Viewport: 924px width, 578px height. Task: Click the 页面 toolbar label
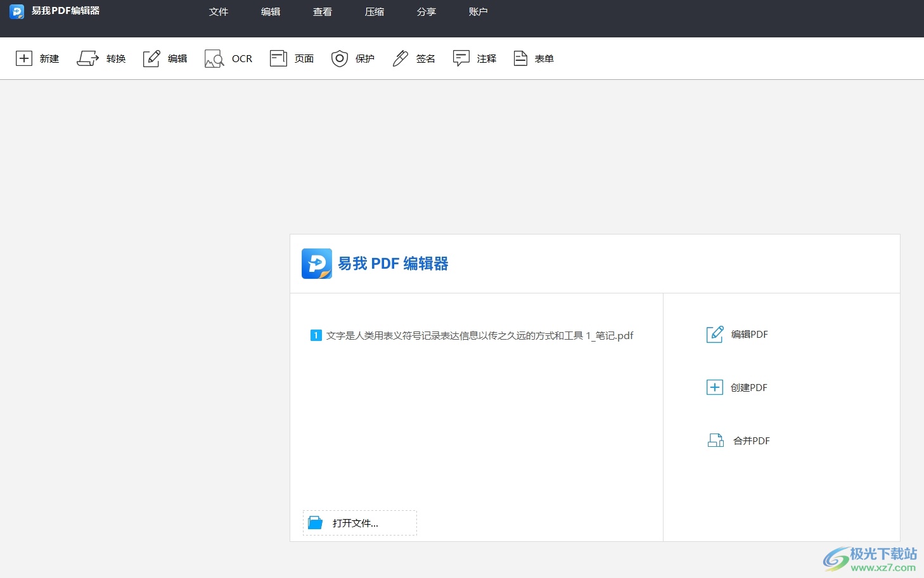304,58
